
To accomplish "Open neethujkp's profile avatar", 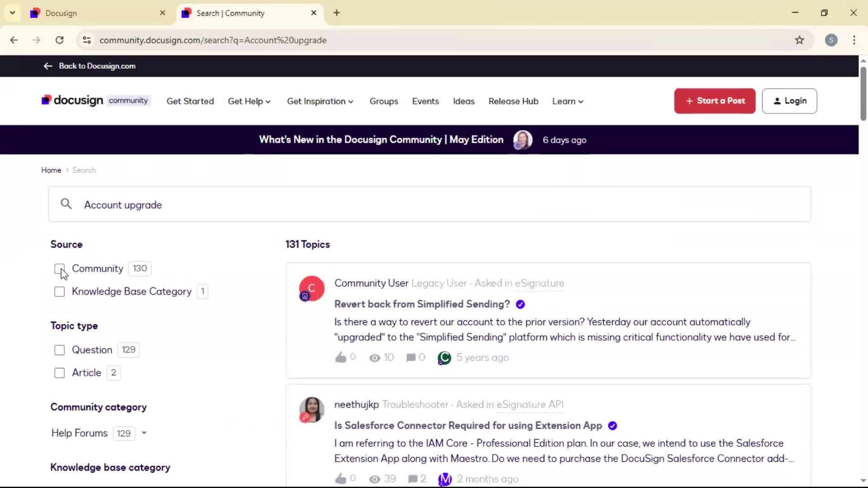I will coord(311,410).
